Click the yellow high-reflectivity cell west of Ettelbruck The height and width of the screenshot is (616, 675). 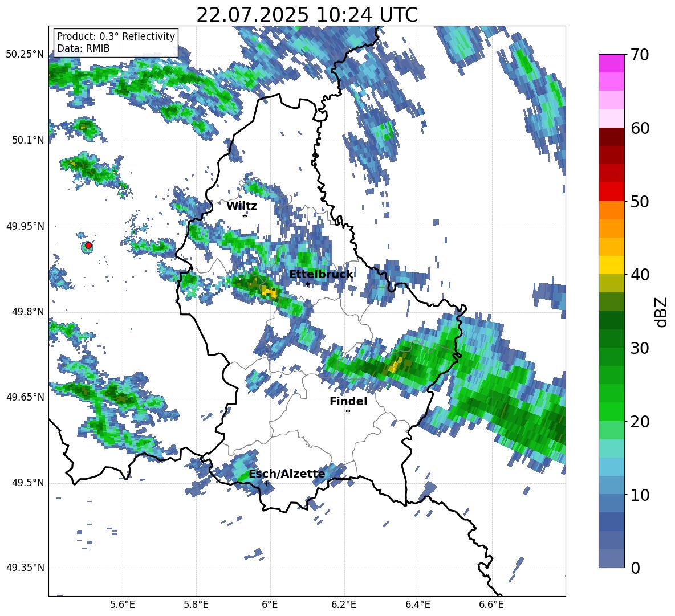pos(270,292)
